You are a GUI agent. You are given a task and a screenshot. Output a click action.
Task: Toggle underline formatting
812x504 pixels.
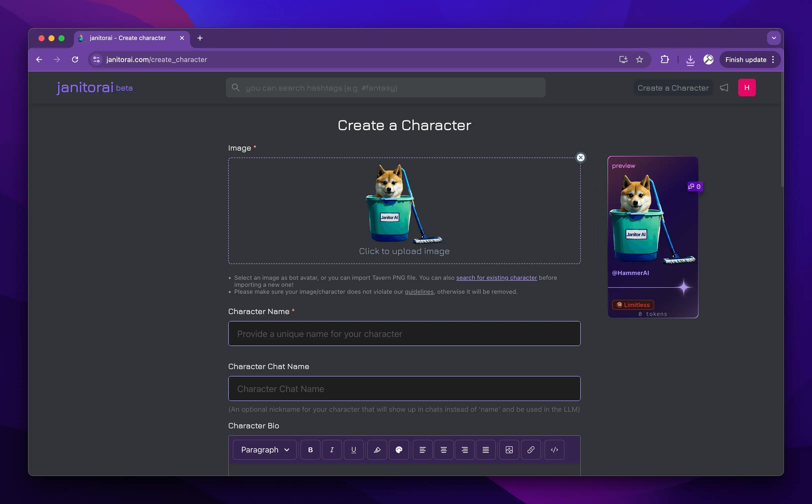click(354, 450)
